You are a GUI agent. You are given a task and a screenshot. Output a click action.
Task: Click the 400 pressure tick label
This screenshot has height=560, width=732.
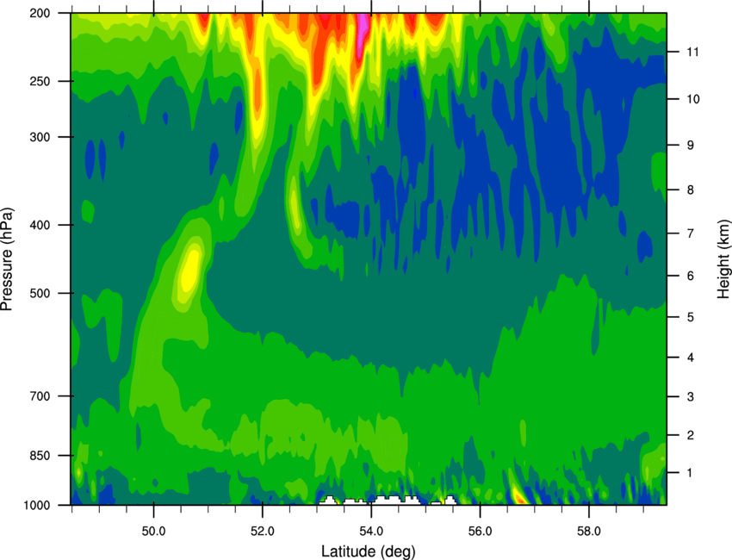point(40,225)
